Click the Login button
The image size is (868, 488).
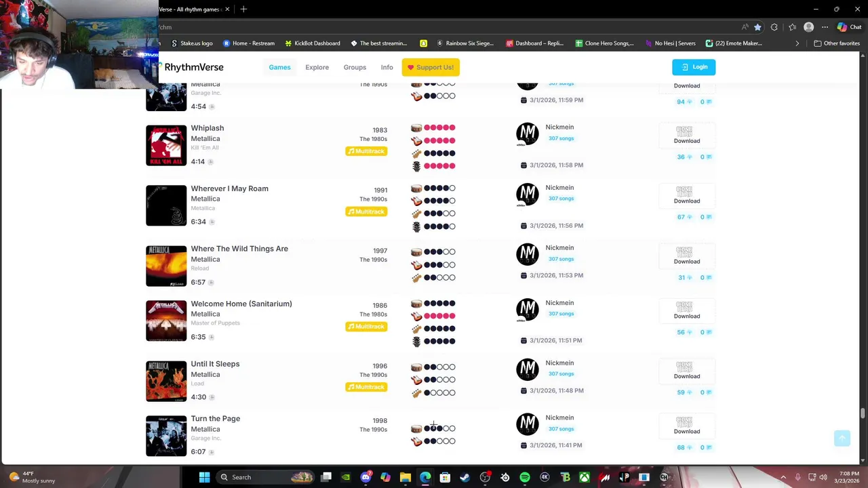[x=694, y=66]
